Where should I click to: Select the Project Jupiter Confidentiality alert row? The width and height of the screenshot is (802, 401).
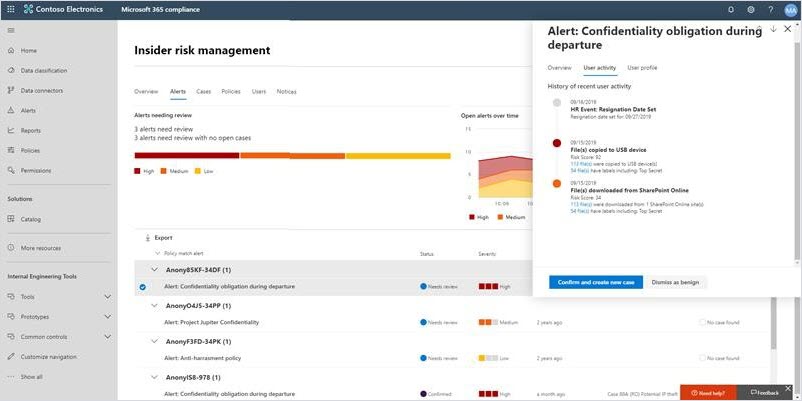[x=211, y=322]
